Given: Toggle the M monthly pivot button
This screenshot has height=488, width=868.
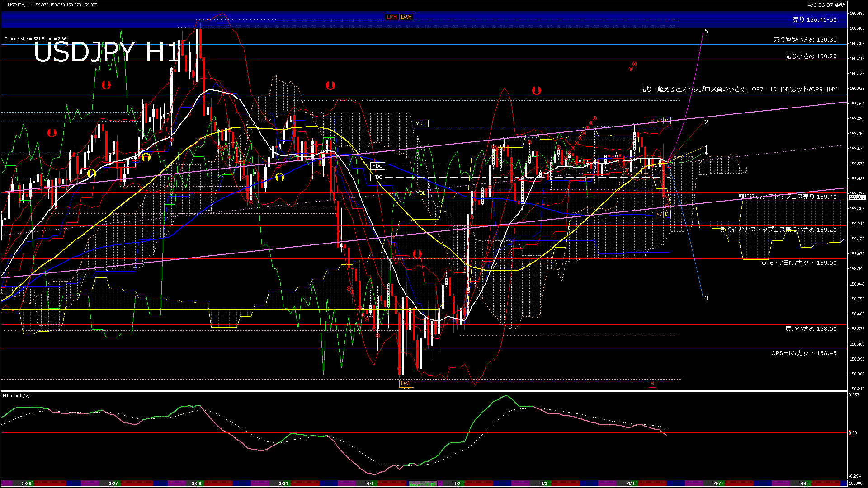Looking at the screenshot, I should pos(652,121).
